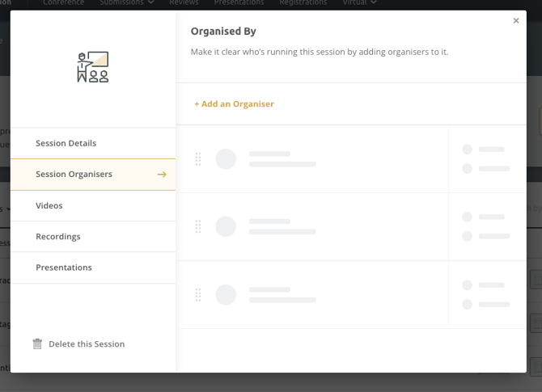Screen dimensions: 542x392
Task: Click the trash icon beside Delete this Session
Action: coord(37,344)
